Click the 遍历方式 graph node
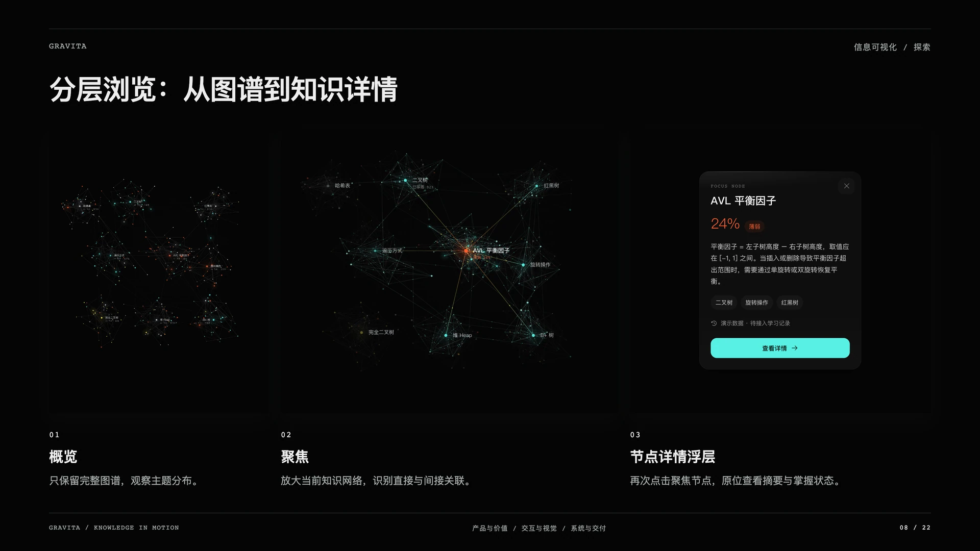Screen dimensions: 980x551 (x=375, y=251)
